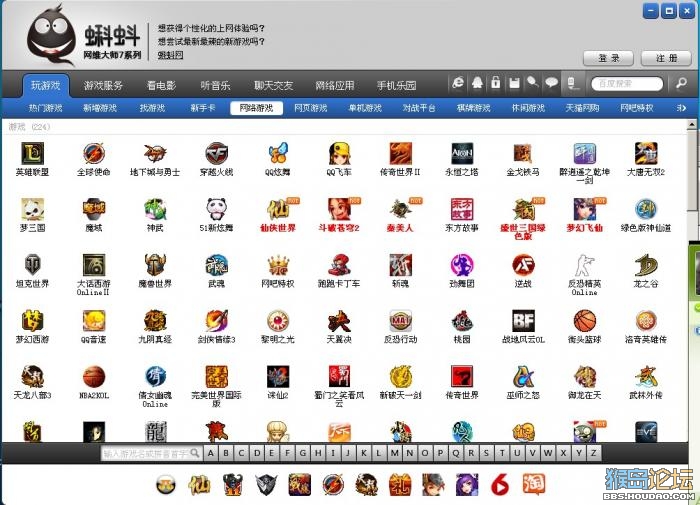Image resolution: width=700 pixels, height=505 pixels.
Task: Launch 梦三国 game icon
Action: pyautogui.click(x=32, y=209)
